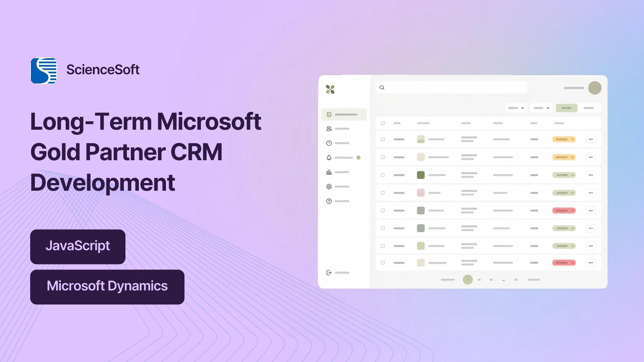
Task: Expand green status dropdown in dark green thumbnail row
Action: click(x=564, y=175)
